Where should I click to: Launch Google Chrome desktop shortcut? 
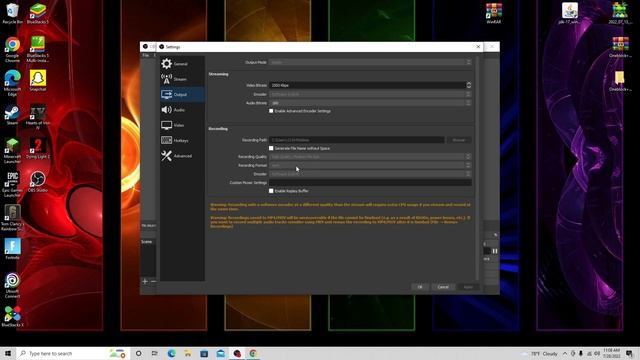pos(13,49)
